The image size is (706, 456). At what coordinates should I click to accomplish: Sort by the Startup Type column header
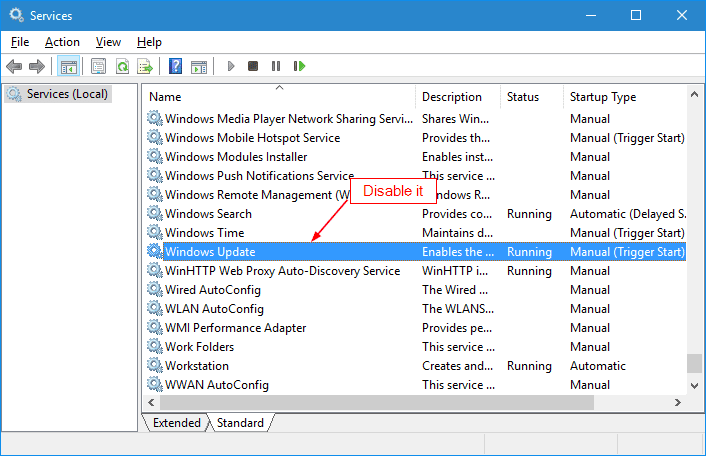625,97
